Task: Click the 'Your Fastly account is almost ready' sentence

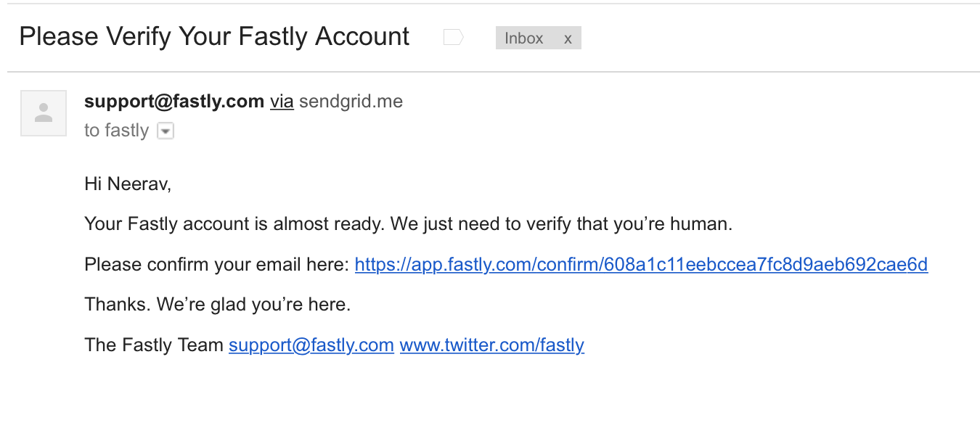Action: pyautogui.click(x=234, y=224)
